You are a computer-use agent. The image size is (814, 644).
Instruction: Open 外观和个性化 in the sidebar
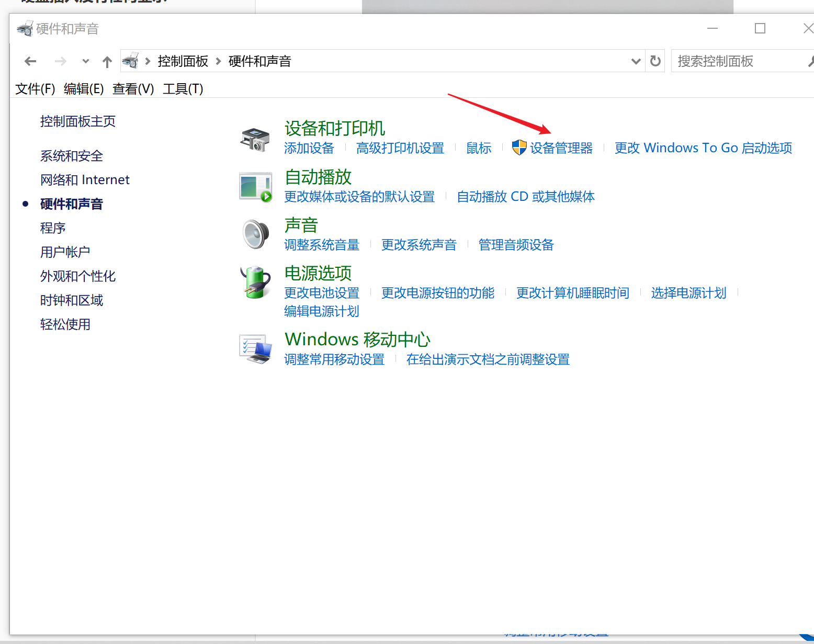[78, 276]
